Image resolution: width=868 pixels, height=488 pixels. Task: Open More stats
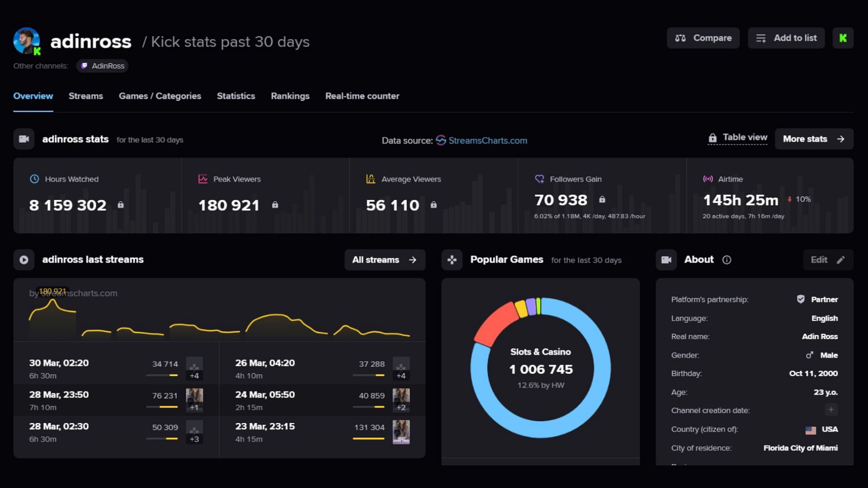coord(814,139)
